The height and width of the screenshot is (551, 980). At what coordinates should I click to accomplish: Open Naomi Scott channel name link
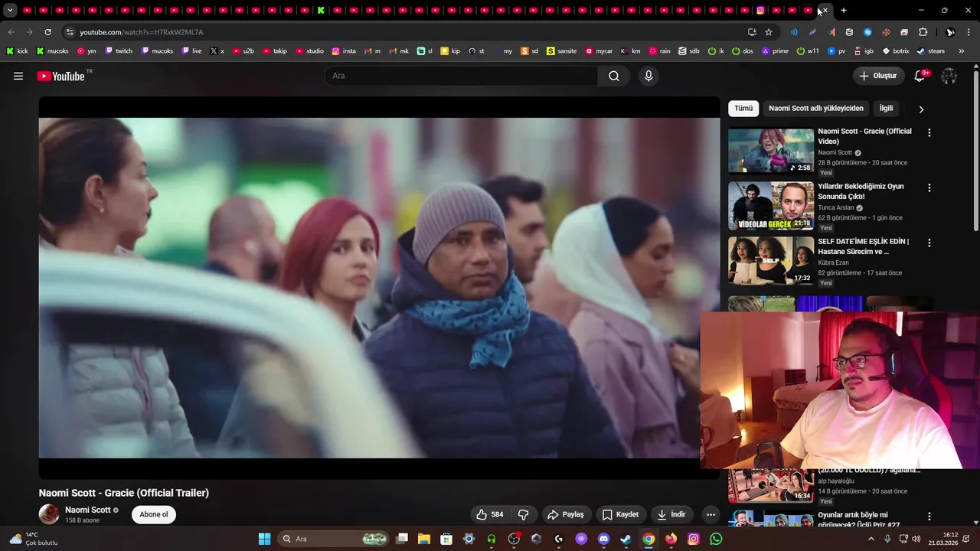[88, 510]
